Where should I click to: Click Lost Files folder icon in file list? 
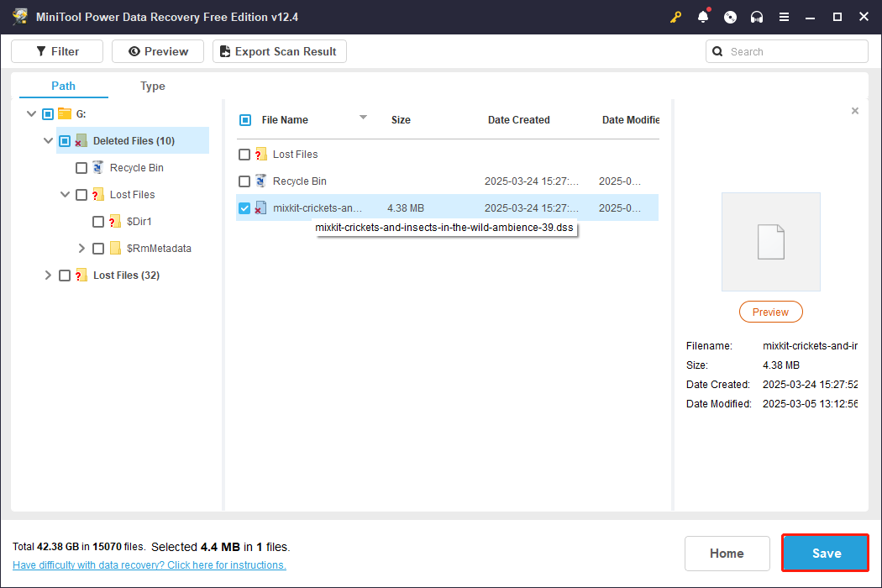pos(260,155)
